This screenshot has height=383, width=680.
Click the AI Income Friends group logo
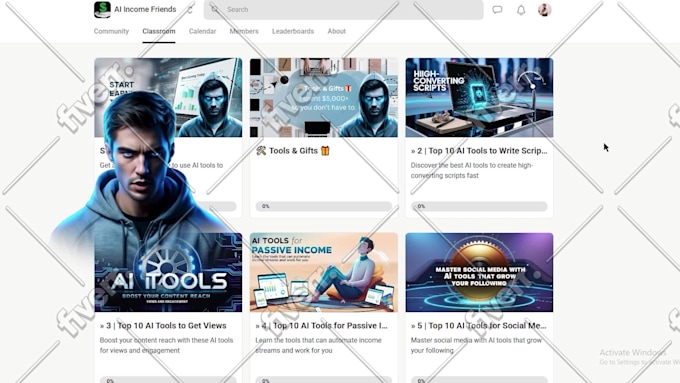point(102,10)
